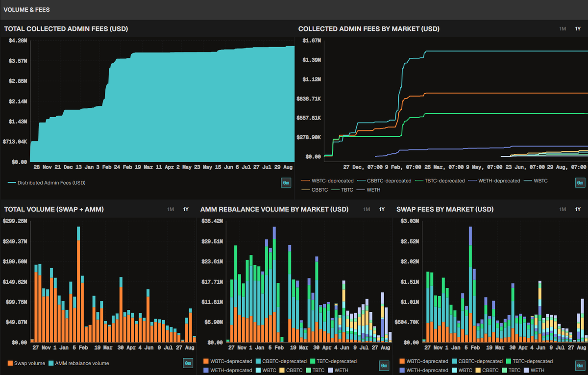The width and height of the screenshot is (588, 375).
Task: Hide AMM rebalance volume series in Total Volume legend
Action: [79, 363]
